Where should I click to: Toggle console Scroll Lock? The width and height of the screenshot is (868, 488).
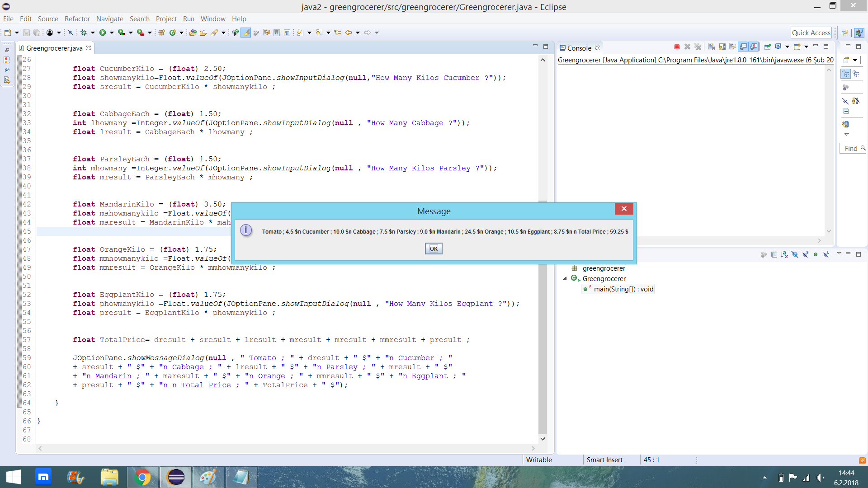(722, 47)
